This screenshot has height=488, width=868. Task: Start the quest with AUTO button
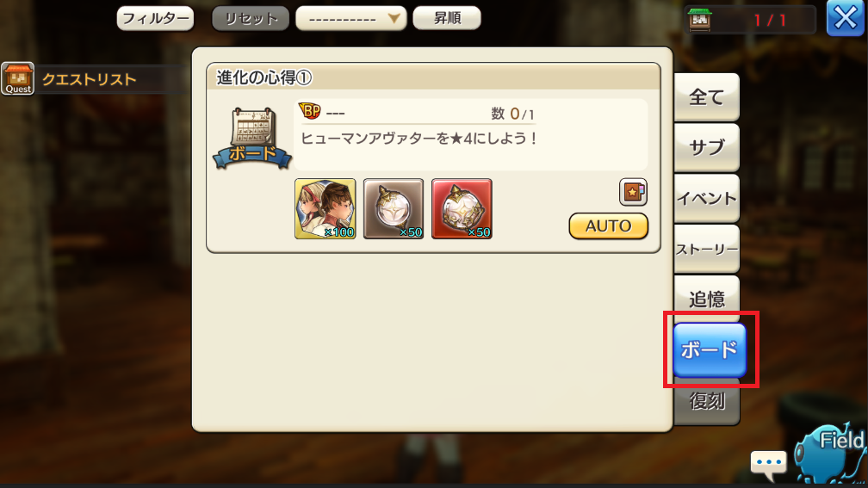pyautogui.click(x=608, y=225)
